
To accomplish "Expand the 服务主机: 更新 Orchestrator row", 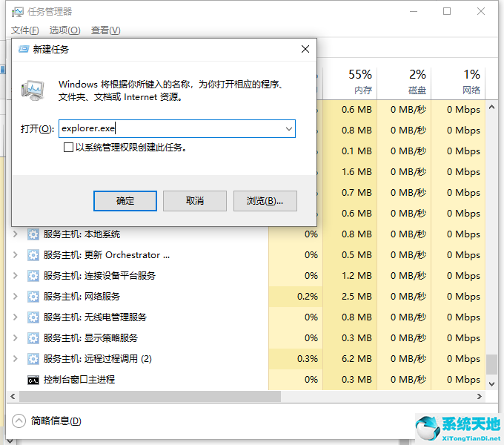I will tap(15, 255).
